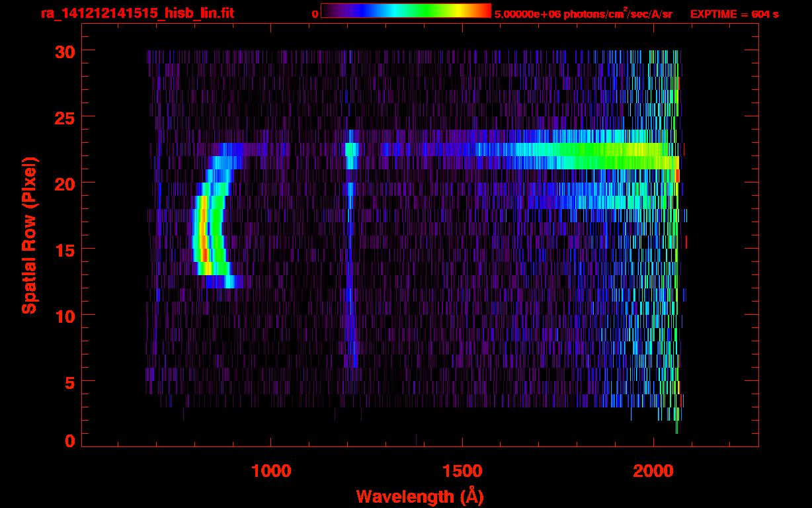Click the Spatial Row (Pixel) axis label
The height and width of the screenshot is (508, 812).
(x=28, y=235)
